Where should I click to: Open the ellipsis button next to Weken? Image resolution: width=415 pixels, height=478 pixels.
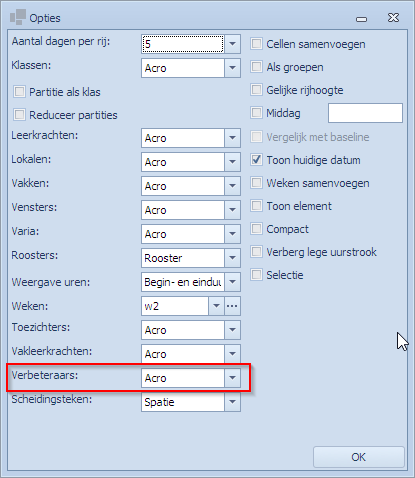[x=232, y=306]
